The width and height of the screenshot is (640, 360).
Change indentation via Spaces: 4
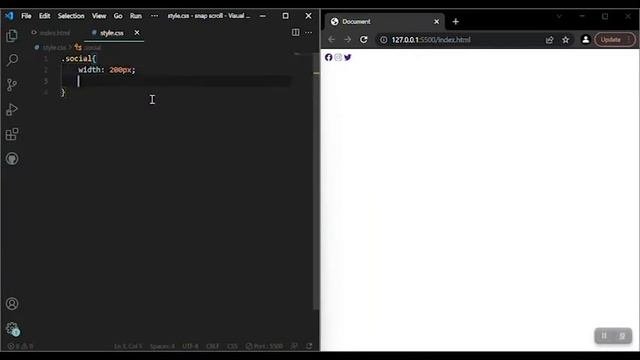point(162,346)
